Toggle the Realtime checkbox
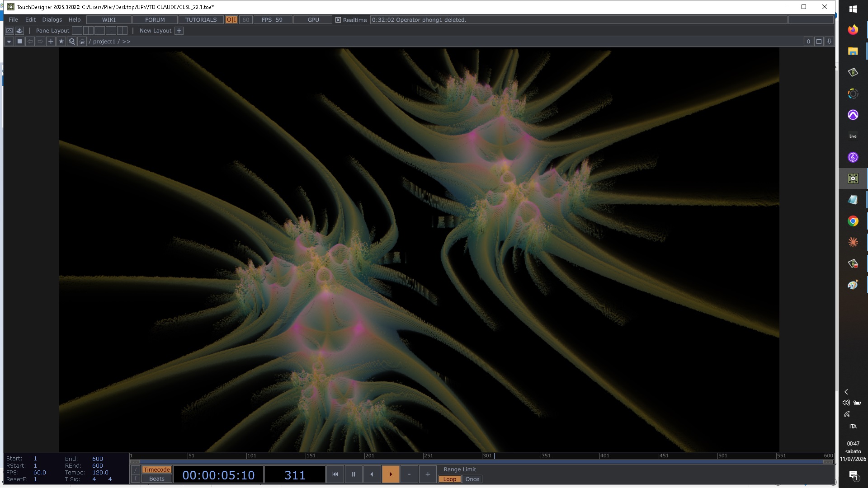 pos(338,20)
